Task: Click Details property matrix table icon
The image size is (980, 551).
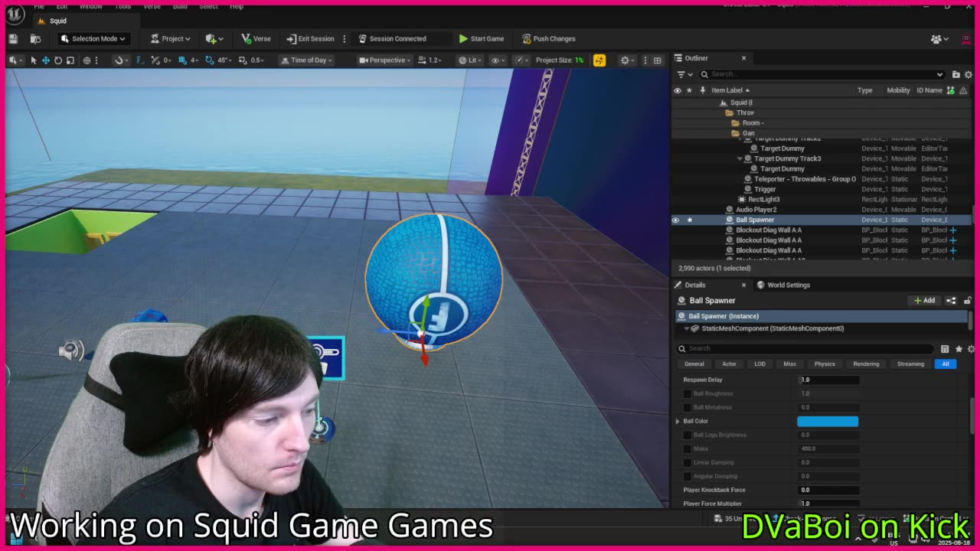Action: pos(945,349)
